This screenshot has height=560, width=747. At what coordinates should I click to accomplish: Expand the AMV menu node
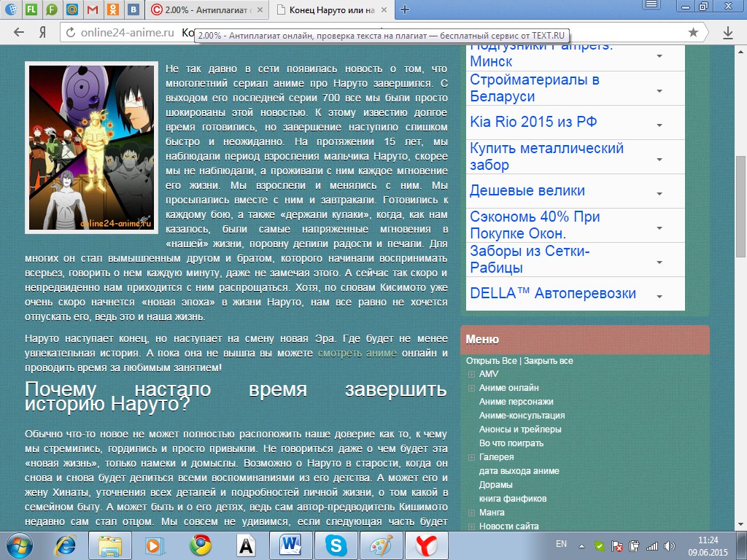(x=472, y=374)
